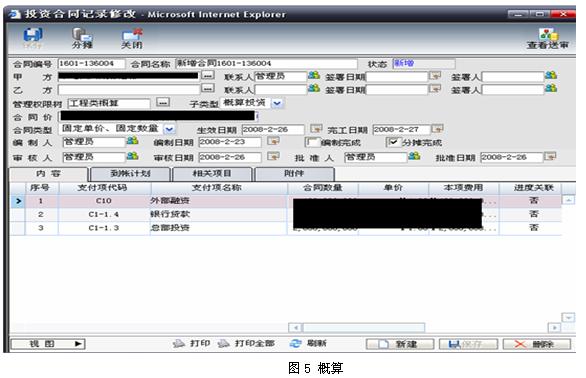Click the 合同编号 input field
Viewport: 586px width, 378px height.
[x=91, y=64]
